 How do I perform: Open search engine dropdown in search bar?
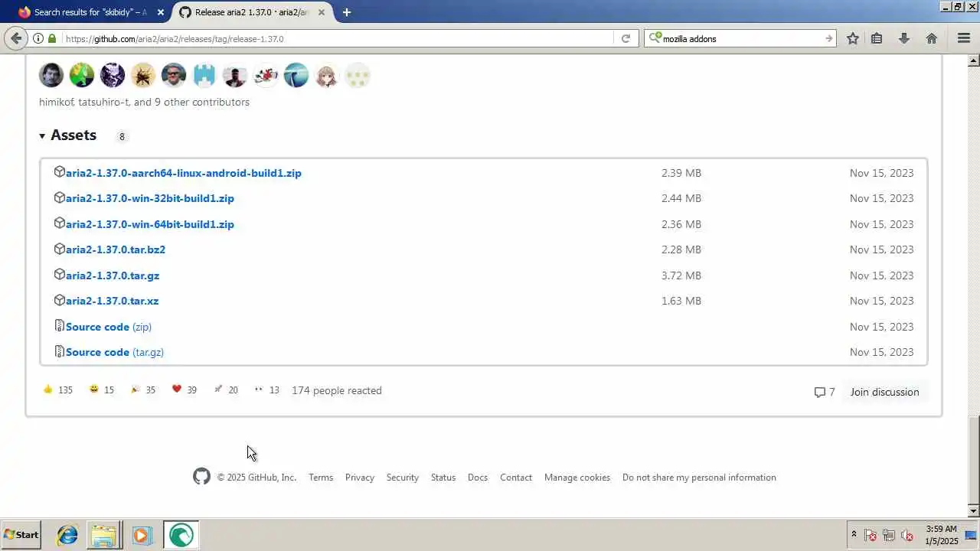pos(655,38)
